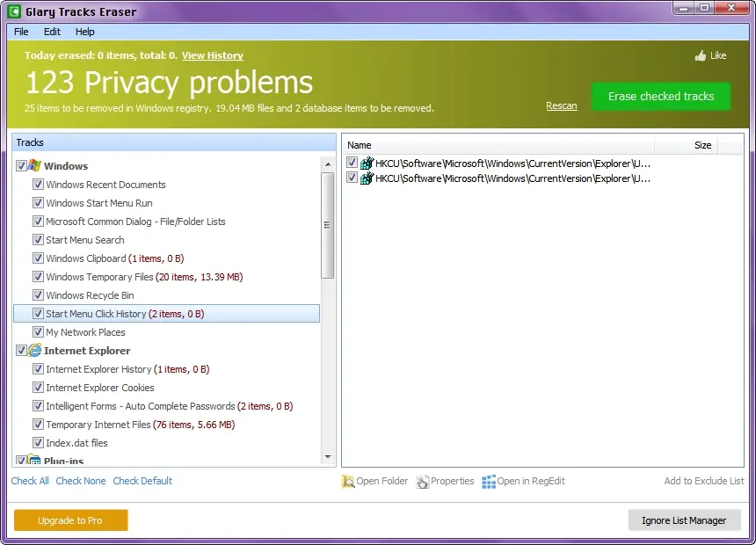Click the Properties icon
Viewport: 756px width, 545px height.
click(422, 482)
